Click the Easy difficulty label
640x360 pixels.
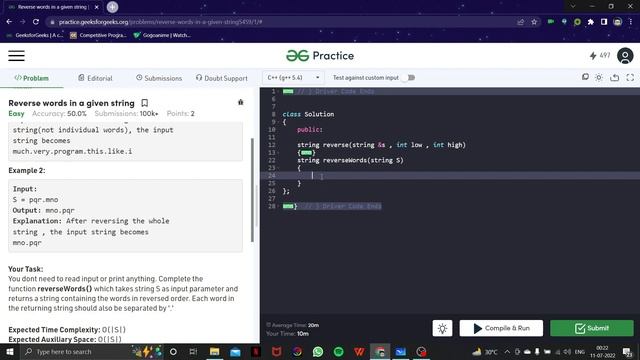point(16,113)
